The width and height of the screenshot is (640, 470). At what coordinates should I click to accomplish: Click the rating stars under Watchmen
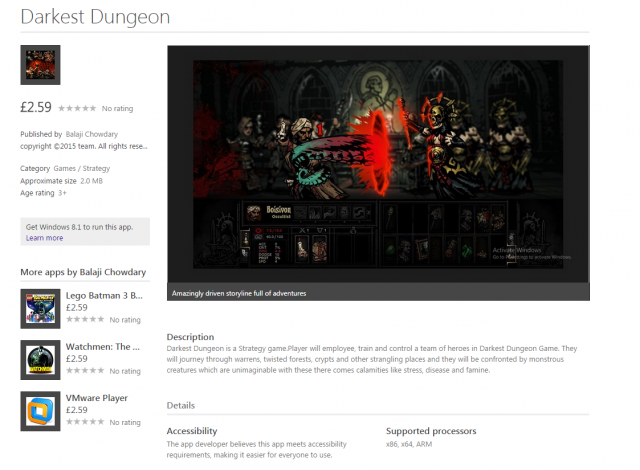coord(85,370)
